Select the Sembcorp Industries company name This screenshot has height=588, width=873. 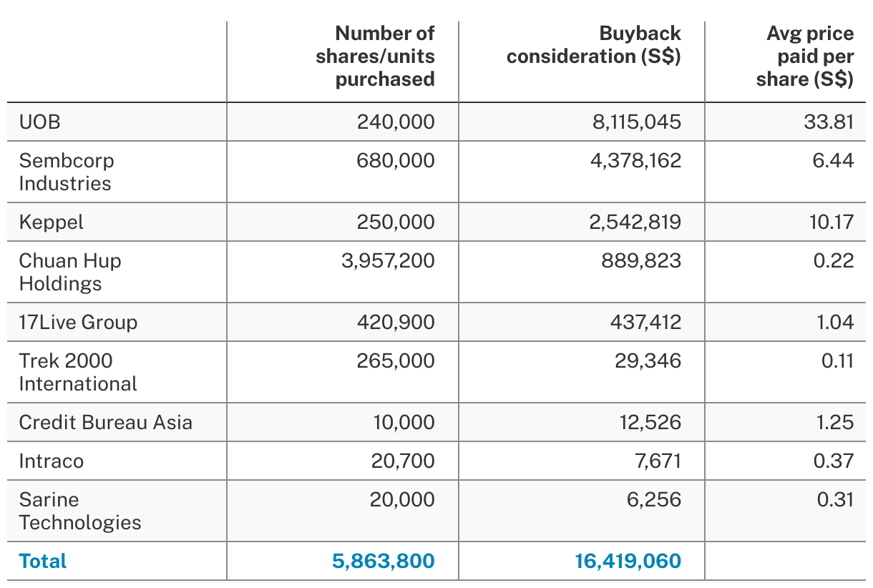[66, 172]
